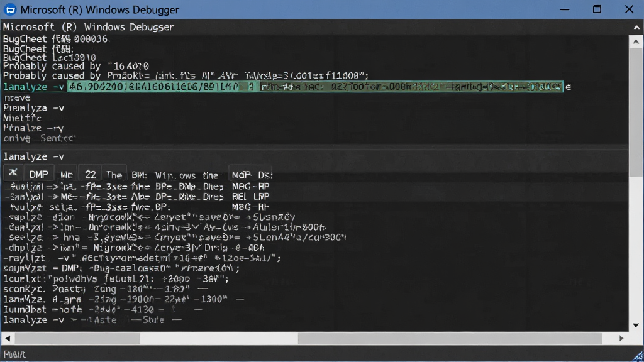Click the right horizontal scrollbar thumb

[x=450, y=339]
